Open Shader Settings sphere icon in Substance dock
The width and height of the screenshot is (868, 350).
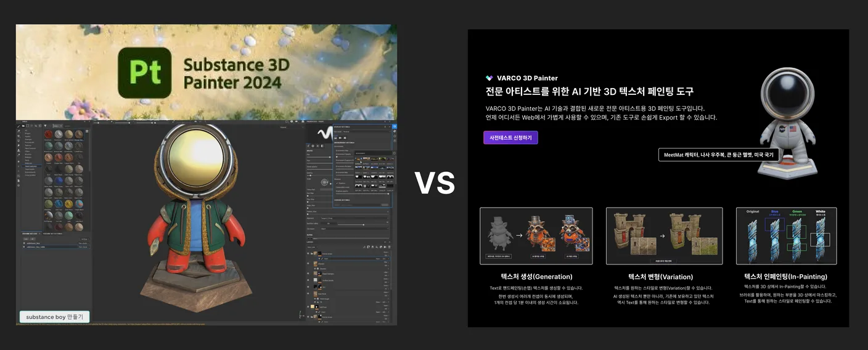pos(395,131)
